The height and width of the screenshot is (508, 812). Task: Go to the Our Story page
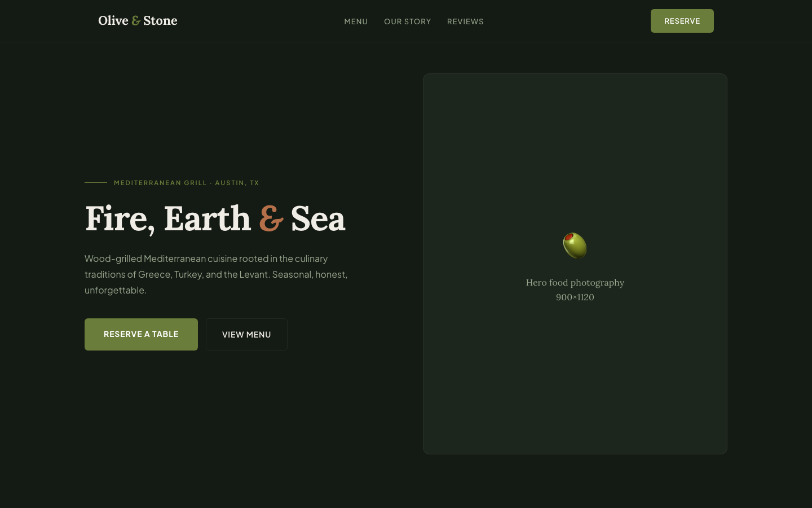(x=407, y=21)
